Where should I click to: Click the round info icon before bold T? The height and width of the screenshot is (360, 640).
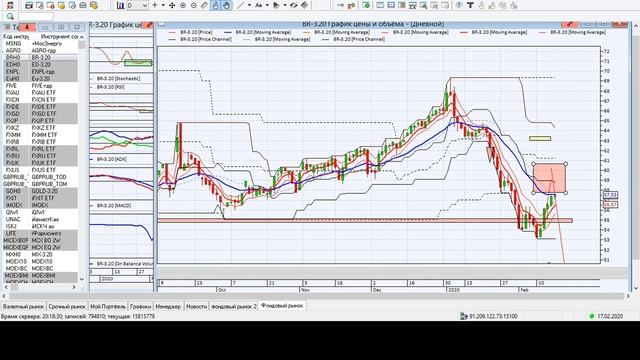(459, 5)
